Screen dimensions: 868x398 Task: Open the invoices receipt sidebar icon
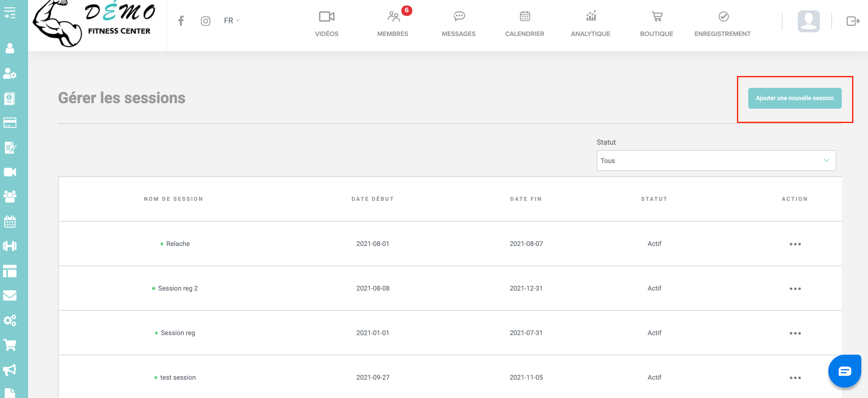[10, 98]
